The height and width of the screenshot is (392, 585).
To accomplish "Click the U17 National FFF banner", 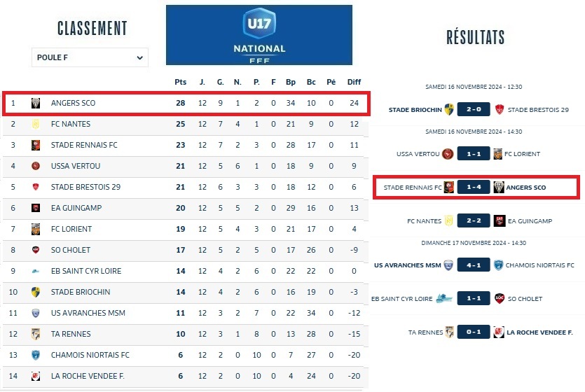I will coord(259,35).
